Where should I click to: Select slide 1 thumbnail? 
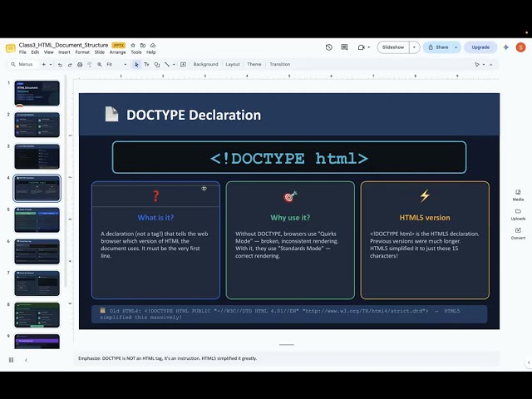[x=37, y=93]
